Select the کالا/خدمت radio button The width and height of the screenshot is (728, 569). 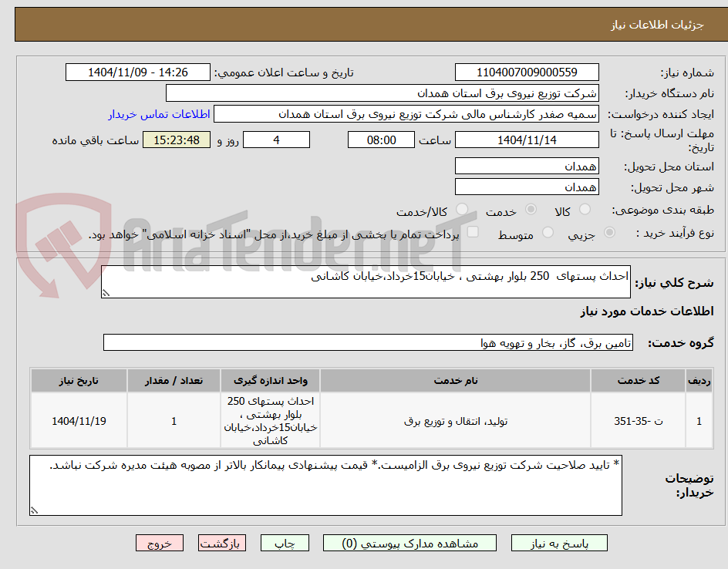[462, 210]
